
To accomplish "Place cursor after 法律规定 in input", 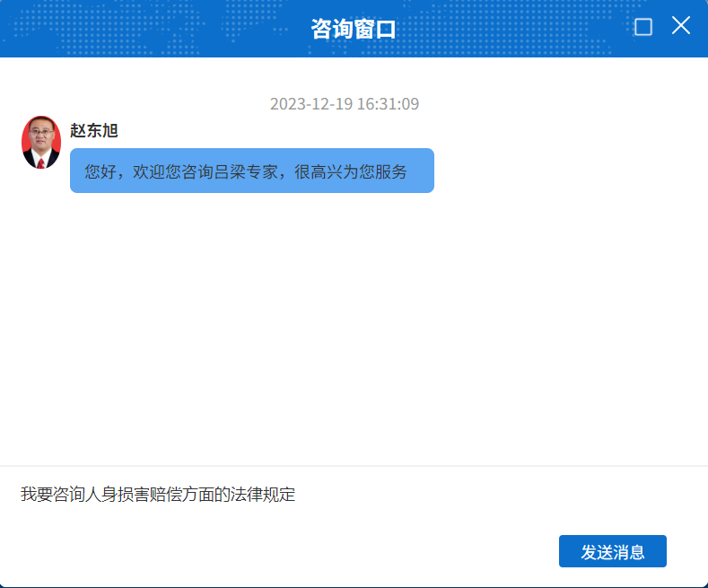I will tap(296, 495).
